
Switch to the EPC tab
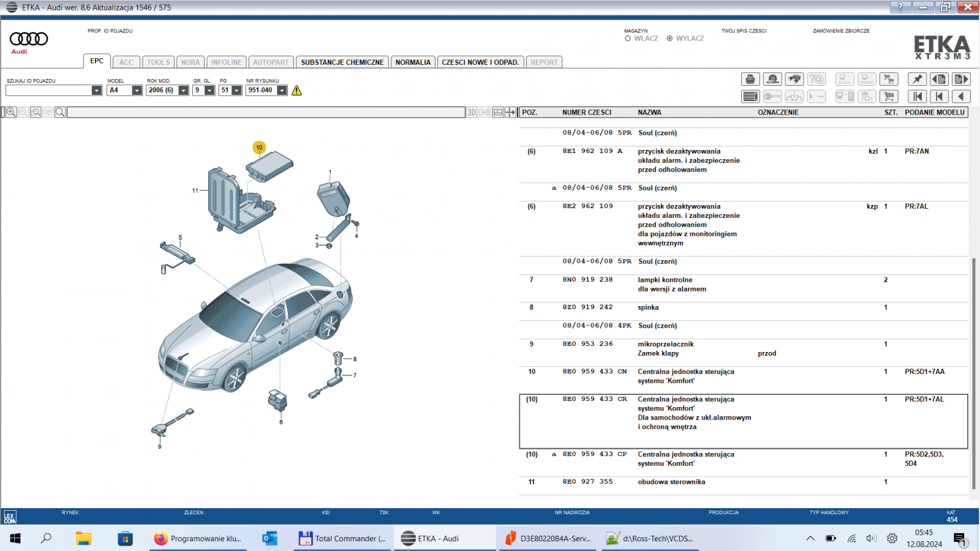point(97,61)
